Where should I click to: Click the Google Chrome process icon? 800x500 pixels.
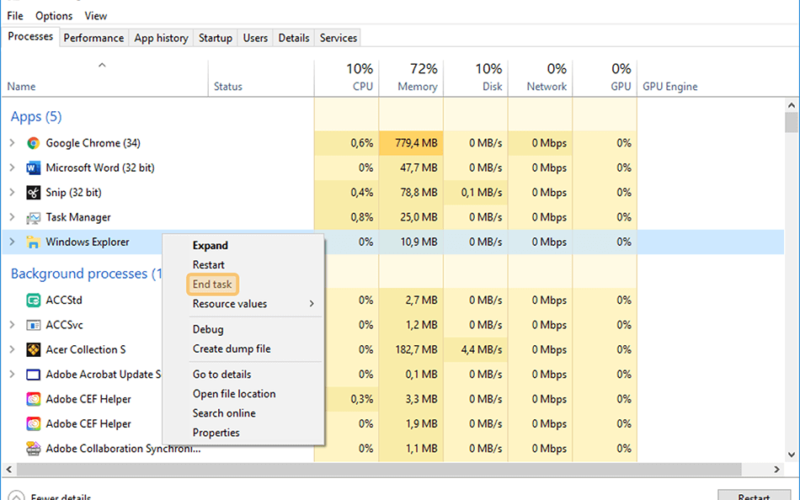click(33, 143)
